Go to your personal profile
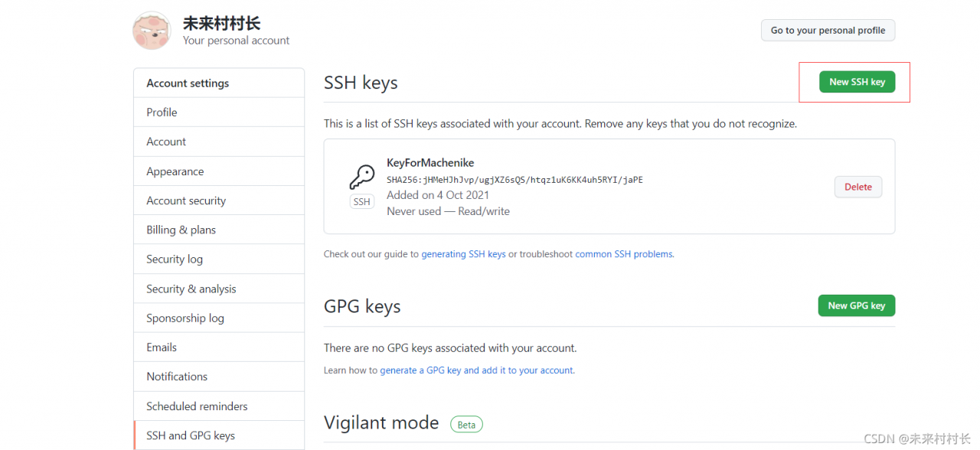The image size is (980, 450). tap(828, 31)
